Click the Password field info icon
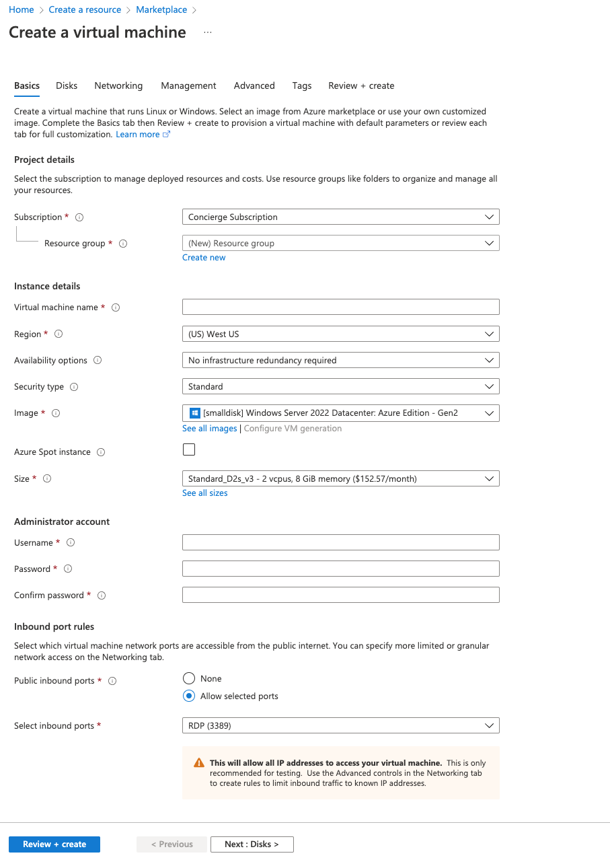The image size is (610, 868). pyautogui.click(x=67, y=569)
